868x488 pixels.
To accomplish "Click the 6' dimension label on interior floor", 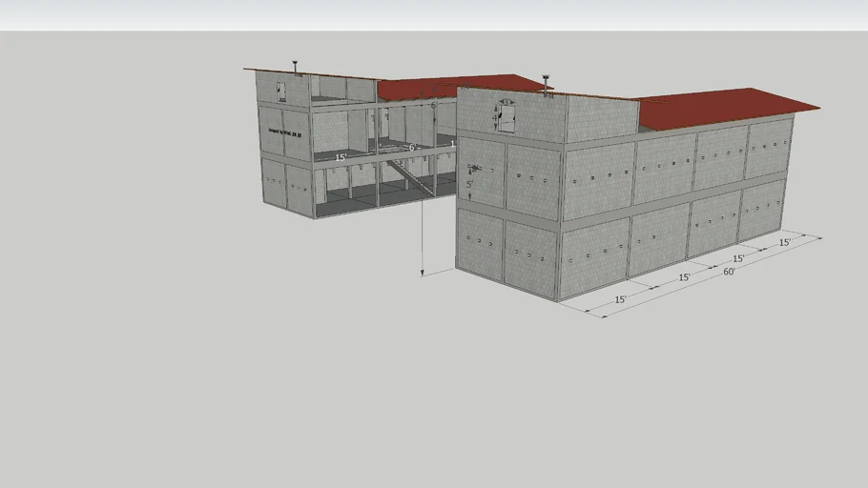I will [412, 148].
